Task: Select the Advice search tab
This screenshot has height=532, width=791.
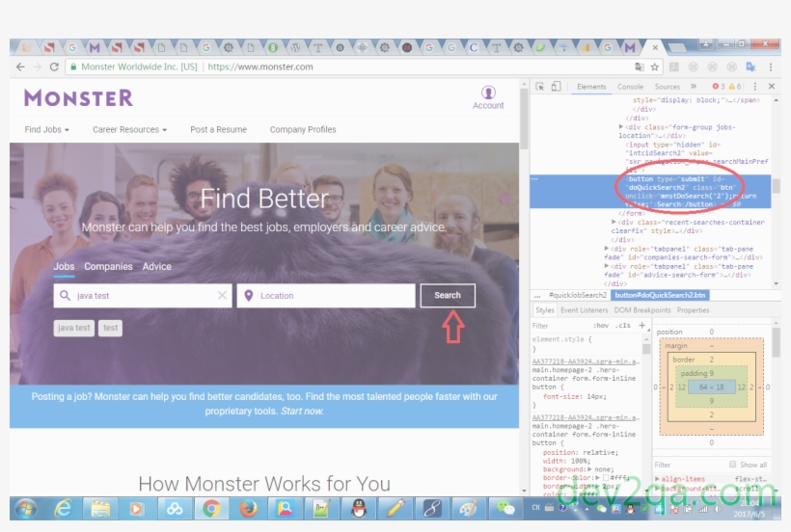Action: [156, 267]
